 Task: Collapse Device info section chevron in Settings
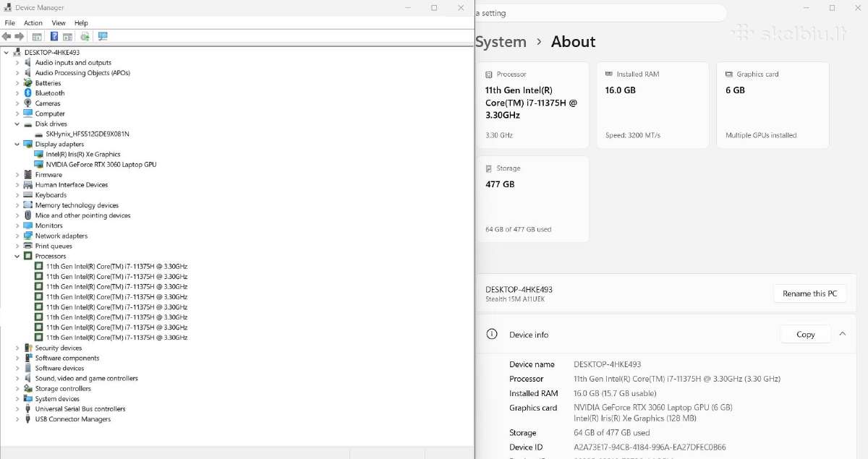(843, 334)
